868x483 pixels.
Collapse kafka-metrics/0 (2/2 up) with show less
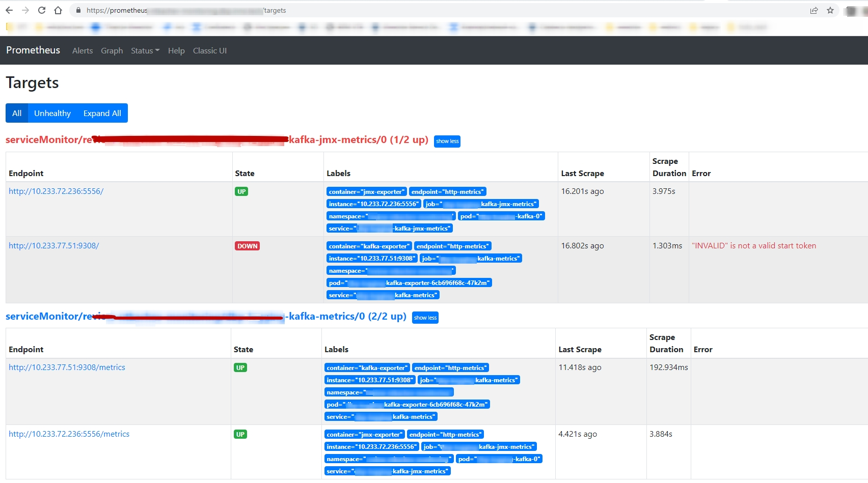coord(425,318)
